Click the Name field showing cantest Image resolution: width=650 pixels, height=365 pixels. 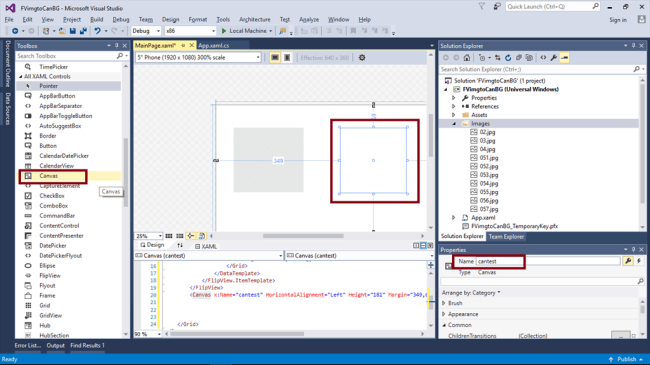tap(548, 261)
